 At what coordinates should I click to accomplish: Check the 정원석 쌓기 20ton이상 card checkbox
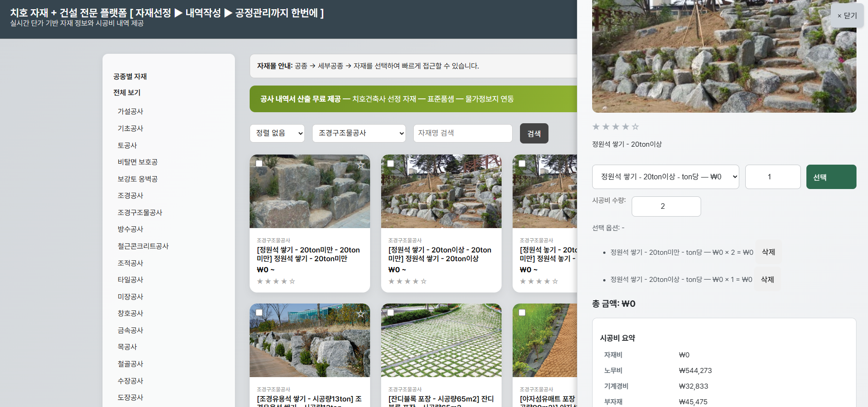click(x=391, y=163)
